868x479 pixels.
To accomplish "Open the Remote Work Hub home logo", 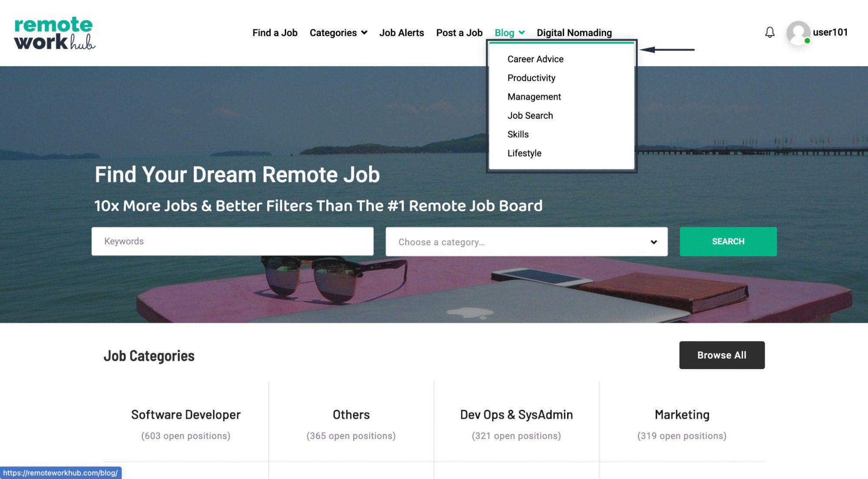I will pyautogui.click(x=54, y=33).
